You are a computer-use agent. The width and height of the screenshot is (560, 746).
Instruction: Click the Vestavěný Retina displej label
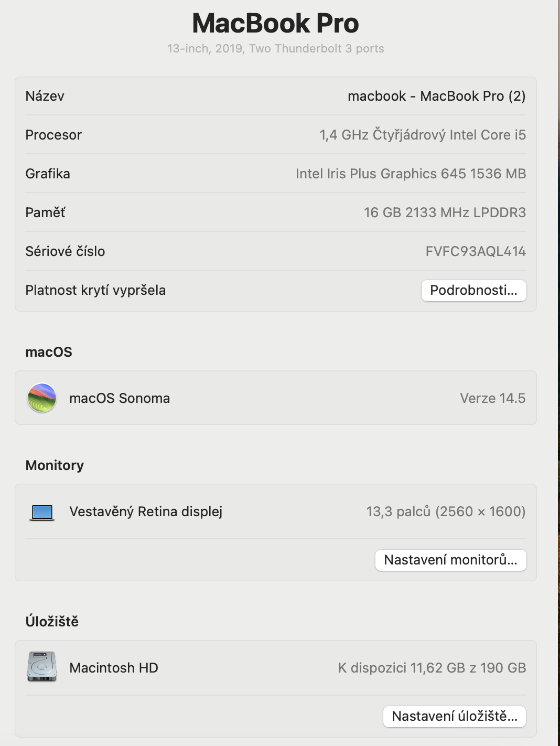coord(146,511)
